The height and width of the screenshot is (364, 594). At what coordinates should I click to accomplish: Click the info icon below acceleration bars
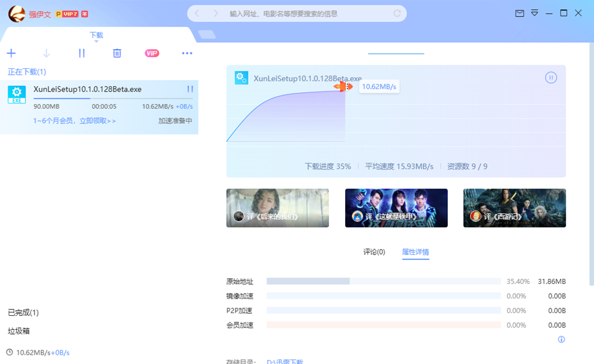click(x=562, y=340)
